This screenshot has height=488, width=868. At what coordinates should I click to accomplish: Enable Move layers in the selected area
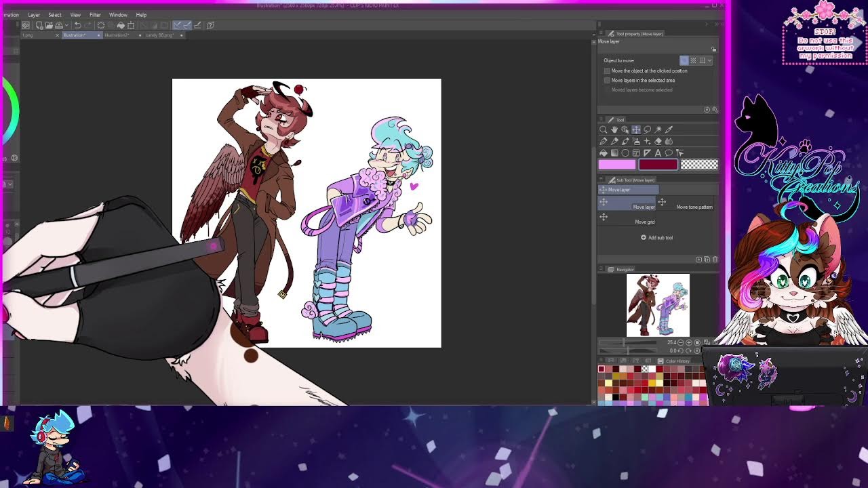tap(607, 80)
